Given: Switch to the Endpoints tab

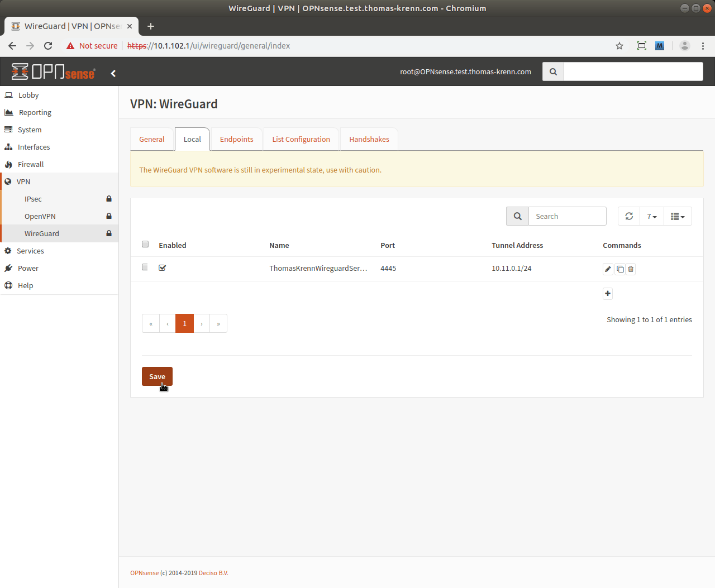Looking at the screenshot, I should click(x=236, y=139).
